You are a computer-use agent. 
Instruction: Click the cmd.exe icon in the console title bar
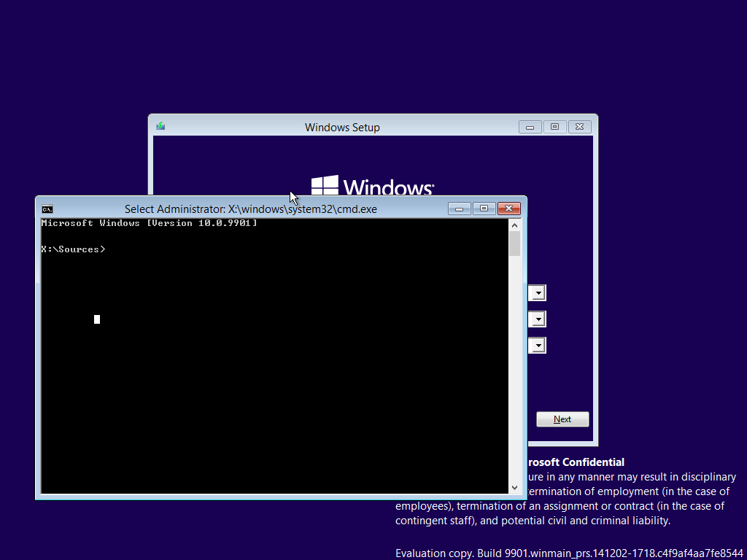coord(47,209)
